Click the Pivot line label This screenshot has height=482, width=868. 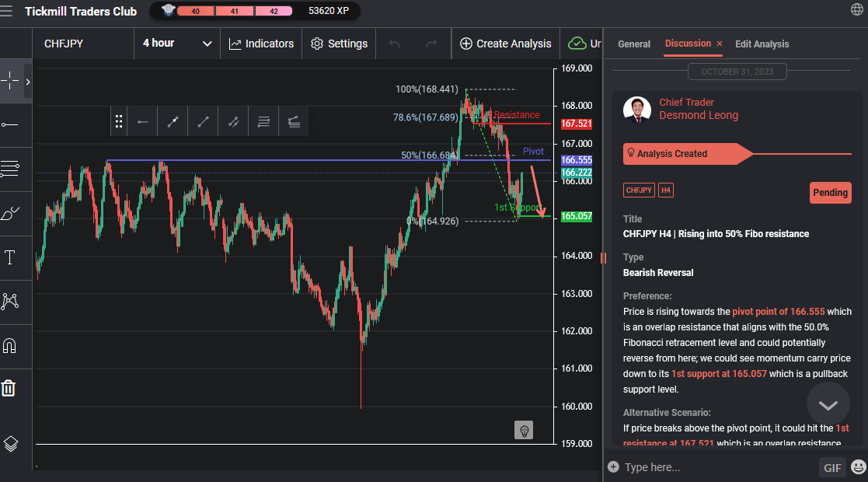pos(533,152)
